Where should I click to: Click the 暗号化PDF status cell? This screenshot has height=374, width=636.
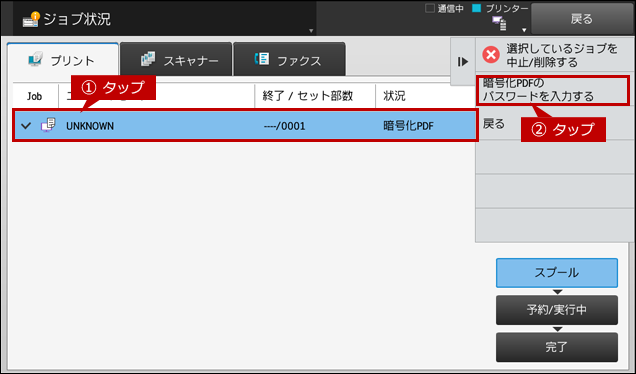[x=408, y=126]
